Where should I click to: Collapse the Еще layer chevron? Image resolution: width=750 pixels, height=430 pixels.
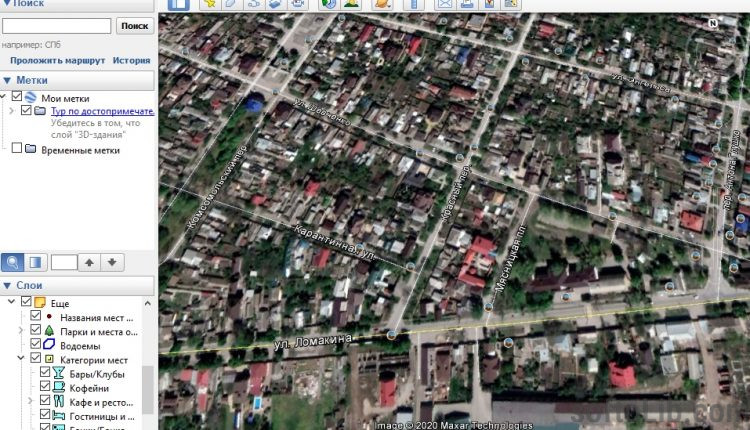11,302
